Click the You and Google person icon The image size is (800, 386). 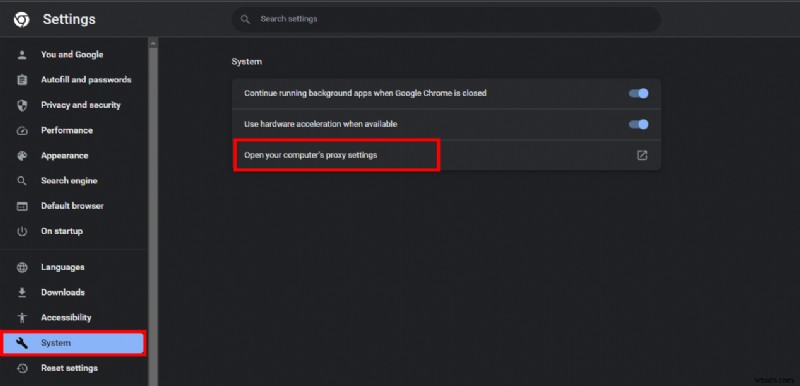pos(22,55)
